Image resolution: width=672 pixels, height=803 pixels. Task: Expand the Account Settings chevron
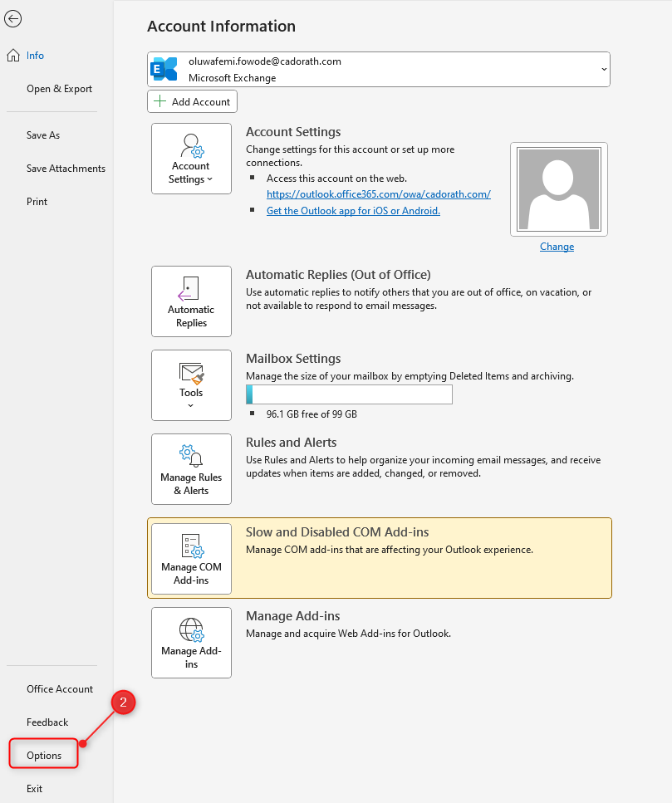(x=209, y=179)
